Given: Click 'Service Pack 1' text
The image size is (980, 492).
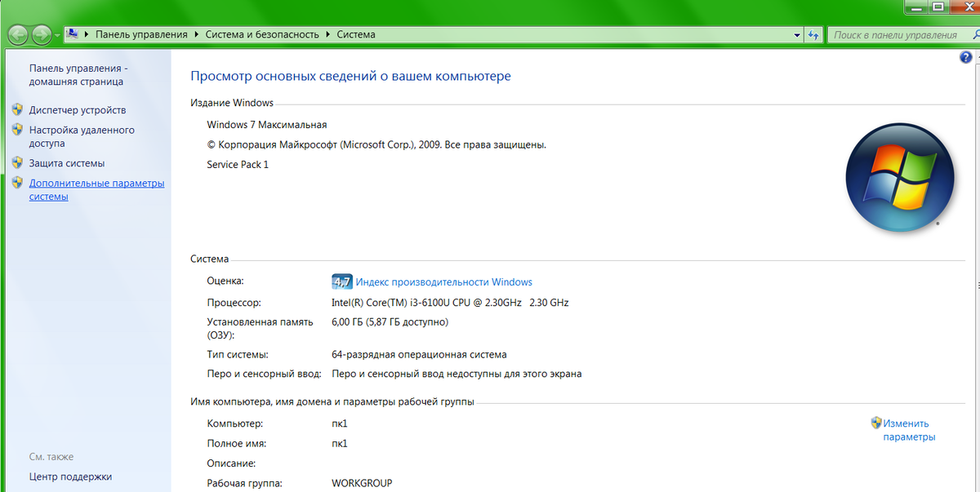Looking at the screenshot, I should [x=238, y=164].
